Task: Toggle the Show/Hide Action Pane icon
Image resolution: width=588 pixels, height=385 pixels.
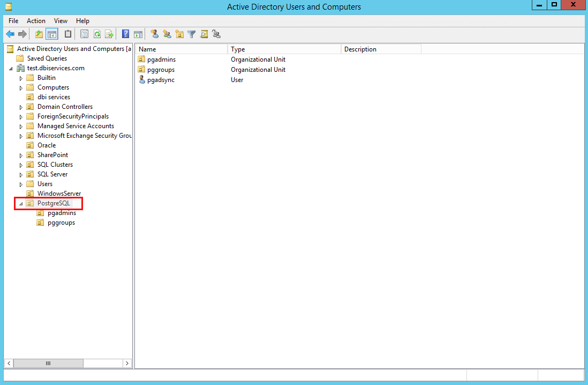Action: [138, 34]
